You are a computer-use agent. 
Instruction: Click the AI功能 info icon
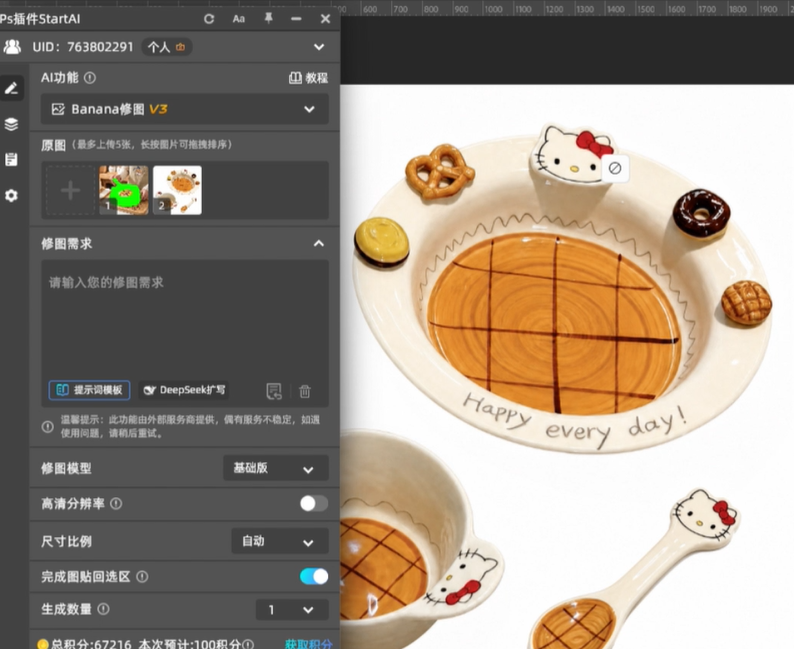pyautogui.click(x=90, y=78)
